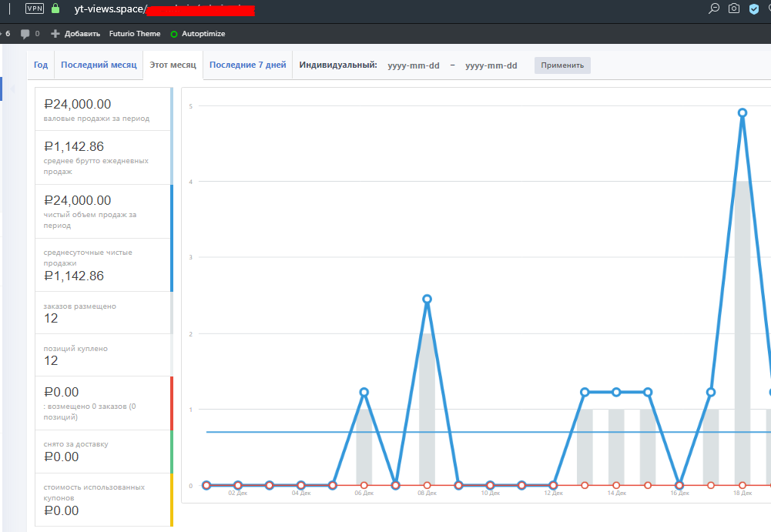
Task: Open the zoom magnifier icon in address bar
Action: [714, 8]
